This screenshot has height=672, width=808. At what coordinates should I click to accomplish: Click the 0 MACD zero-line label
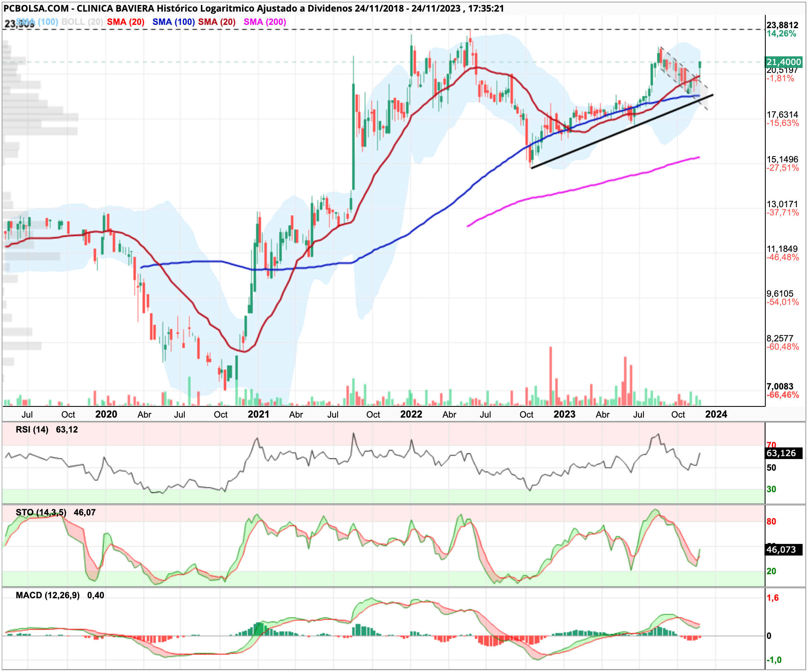click(x=769, y=636)
